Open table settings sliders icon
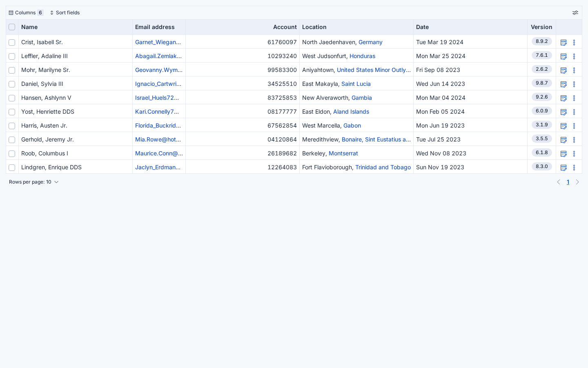The width and height of the screenshot is (588, 368). [575, 13]
